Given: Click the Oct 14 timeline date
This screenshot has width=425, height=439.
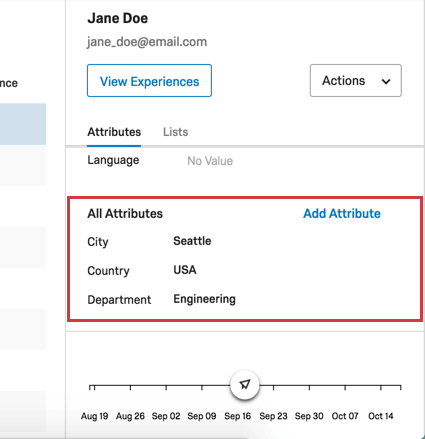Looking at the screenshot, I should coord(381,416).
